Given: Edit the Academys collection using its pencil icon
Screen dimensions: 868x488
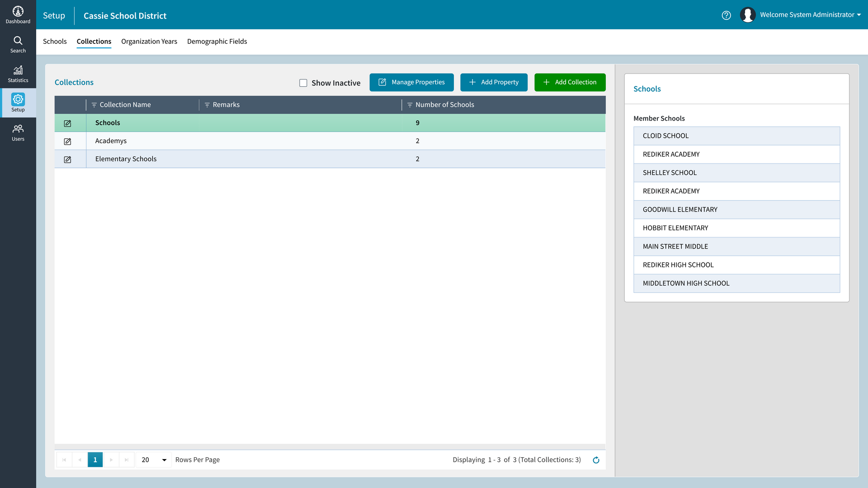Looking at the screenshot, I should pos(67,141).
